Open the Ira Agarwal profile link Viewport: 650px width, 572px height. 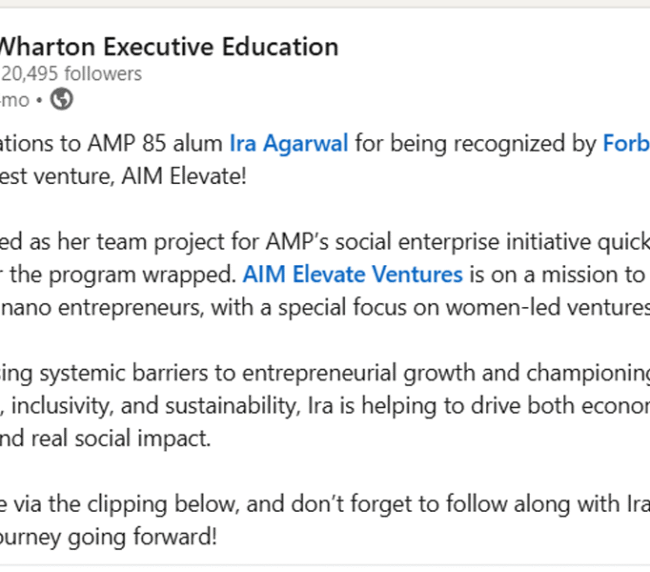[289, 143]
